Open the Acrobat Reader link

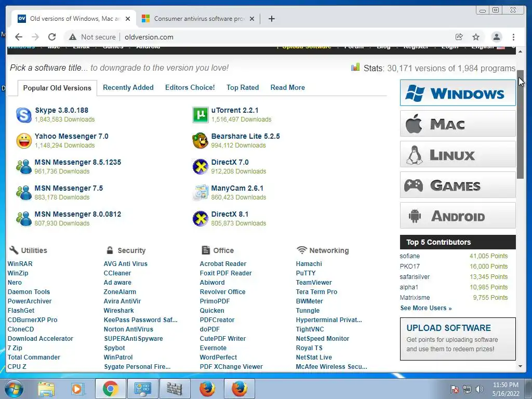223,263
